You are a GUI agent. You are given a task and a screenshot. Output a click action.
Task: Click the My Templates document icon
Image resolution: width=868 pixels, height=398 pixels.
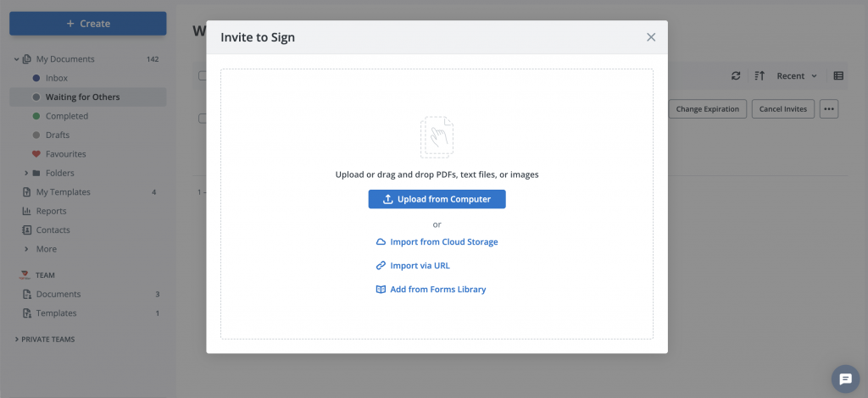26,192
